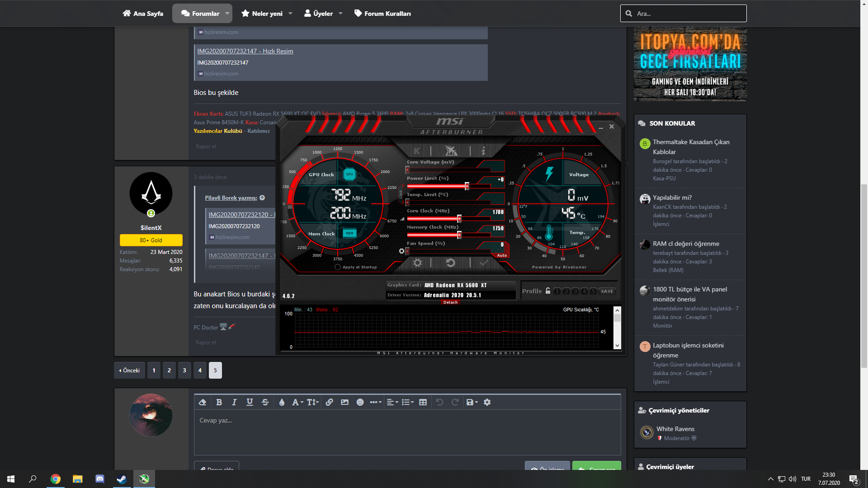Open list type dropdown in editor
Image resolution: width=868 pixels, height=488 pixels.
click(408, 402)
